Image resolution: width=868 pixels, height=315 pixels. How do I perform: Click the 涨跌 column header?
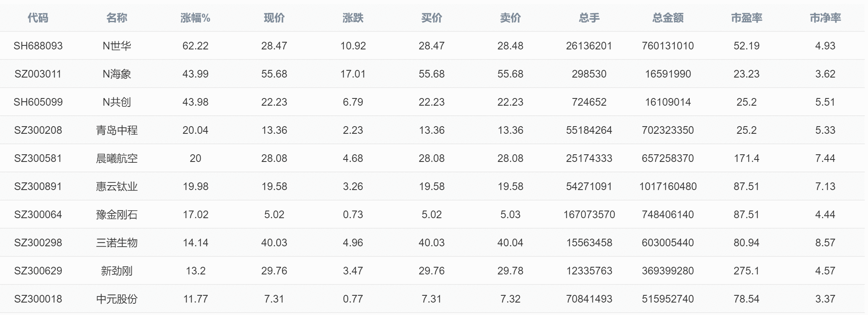[353, 18]
